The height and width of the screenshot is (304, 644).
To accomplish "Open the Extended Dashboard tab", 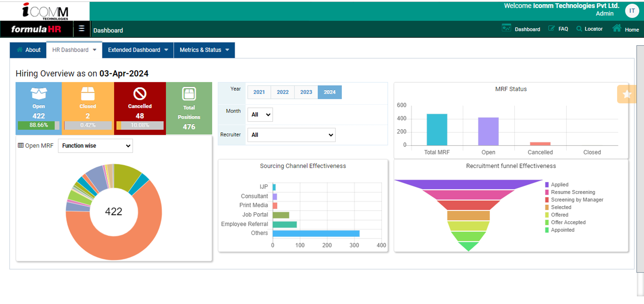I will [138, 50].
